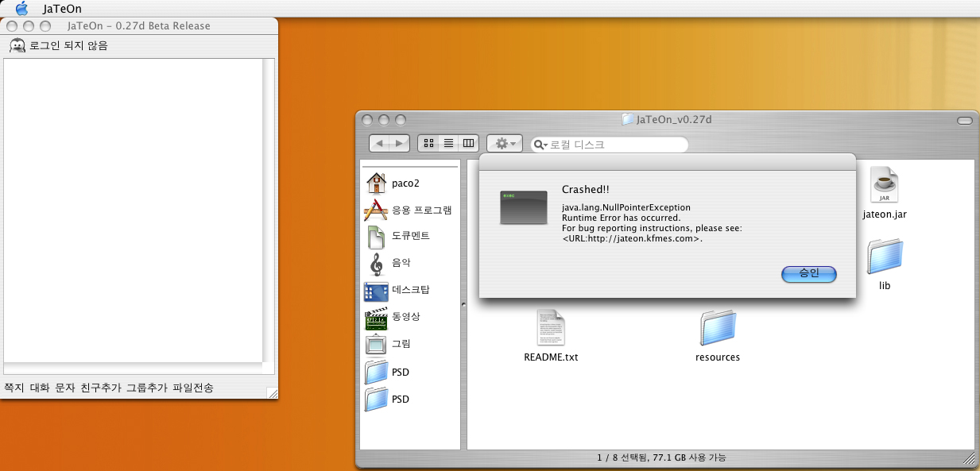Open the Finder Action gear menu

505,143
